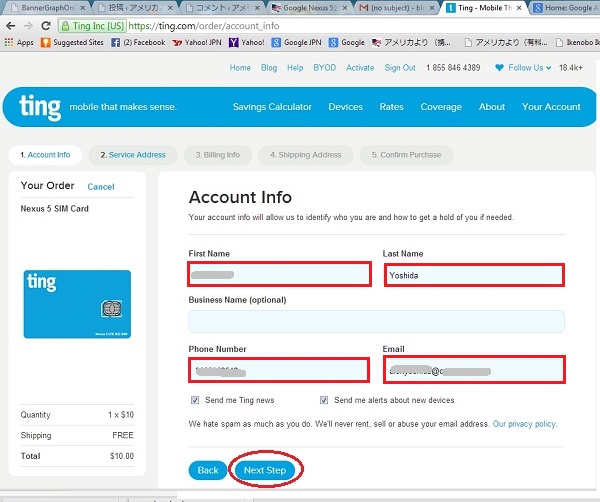Click the BYOD link at top
This screenshot has height=502, width=600.
pyautogui.click(x=324, y=68)
